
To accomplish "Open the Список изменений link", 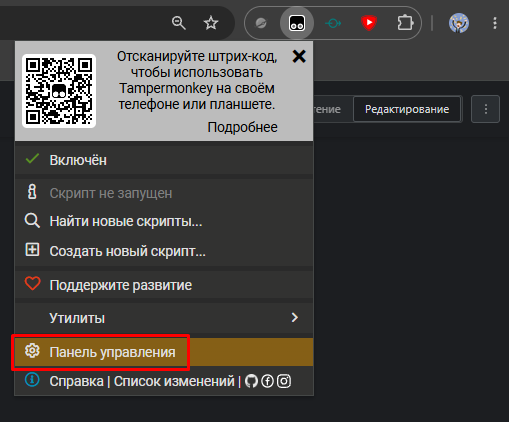I will (x=174, y=381).
